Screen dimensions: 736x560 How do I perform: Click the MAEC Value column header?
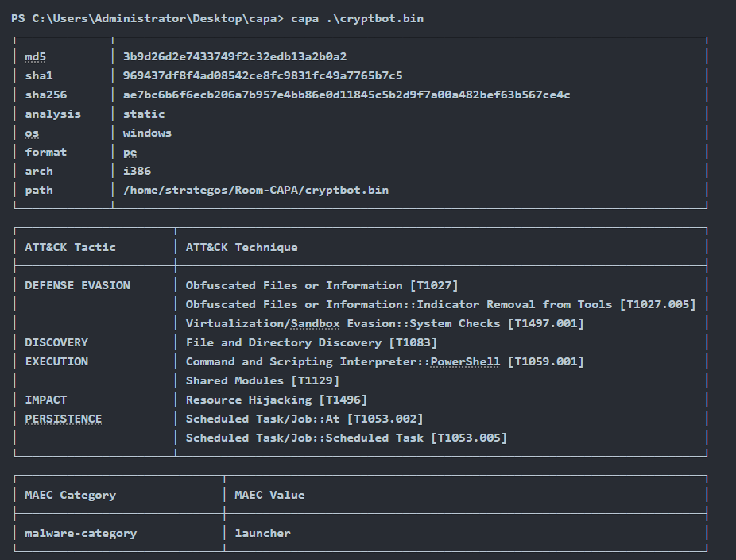[270, 496]
